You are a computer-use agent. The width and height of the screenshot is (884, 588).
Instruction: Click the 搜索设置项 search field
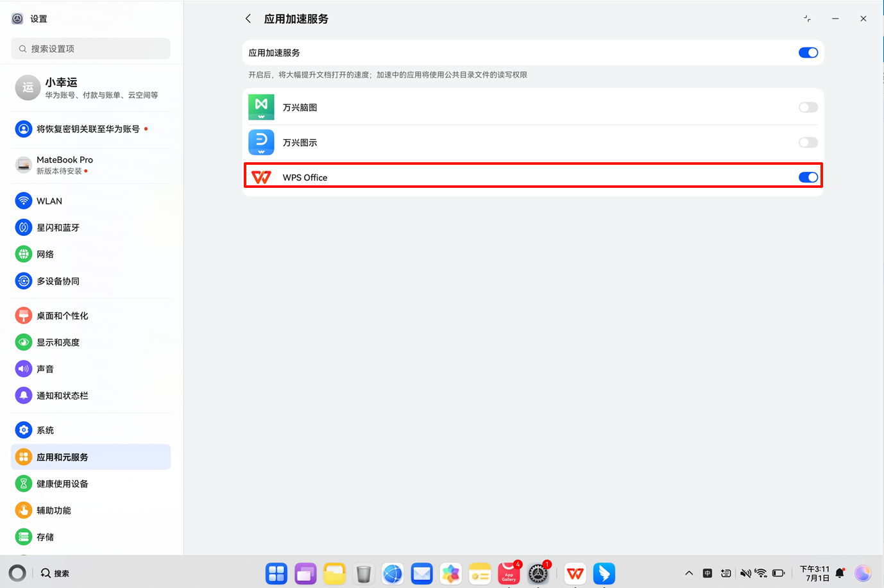tap(90, 49)
